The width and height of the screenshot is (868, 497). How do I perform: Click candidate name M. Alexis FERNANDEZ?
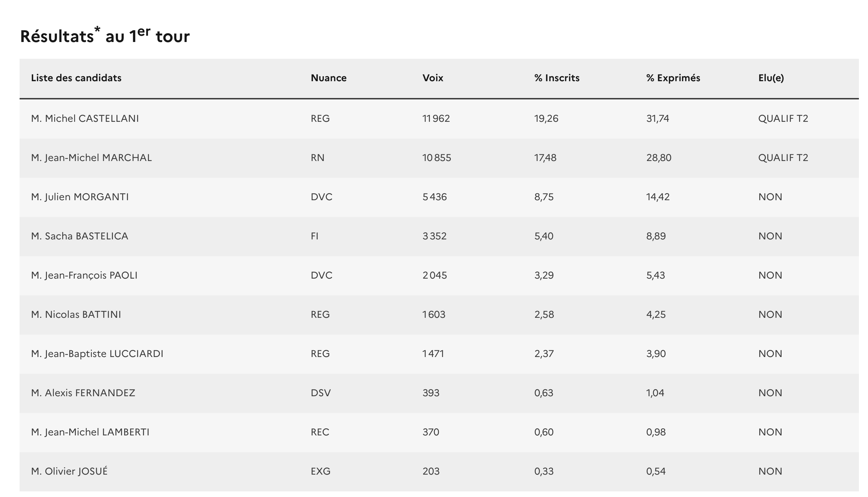click(x=83, y=393)
